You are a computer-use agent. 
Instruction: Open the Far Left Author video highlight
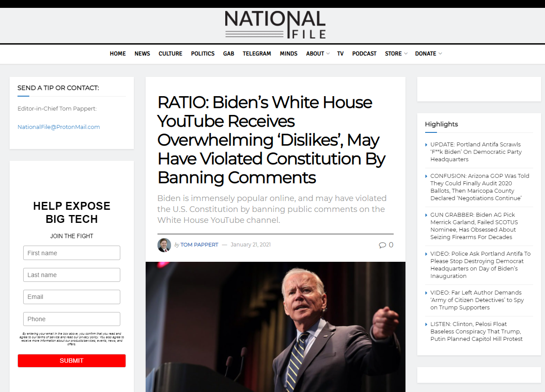[477, 300]
